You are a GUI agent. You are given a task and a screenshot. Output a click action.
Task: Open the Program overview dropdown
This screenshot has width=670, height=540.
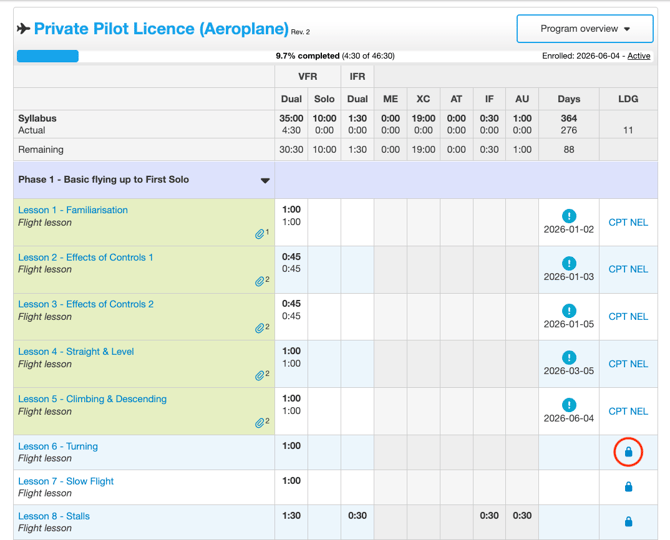[585, 29]
